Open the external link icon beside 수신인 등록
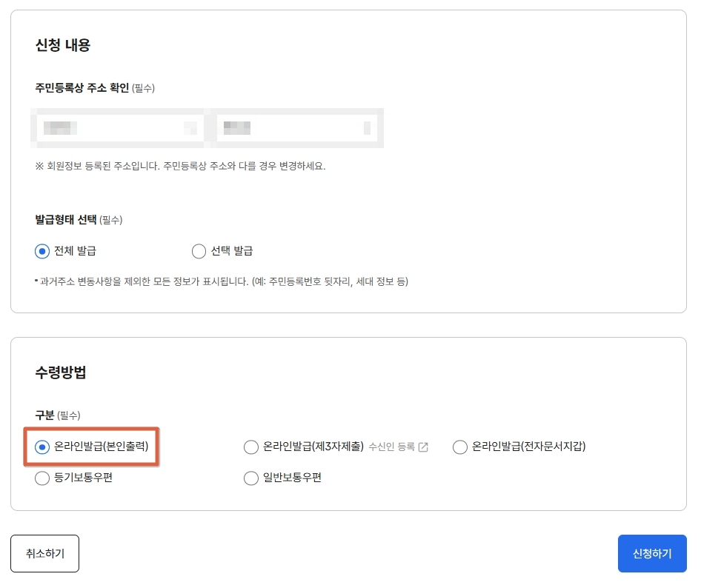The width and height of the screenshot is (701, 588). [x=423, y=447]
